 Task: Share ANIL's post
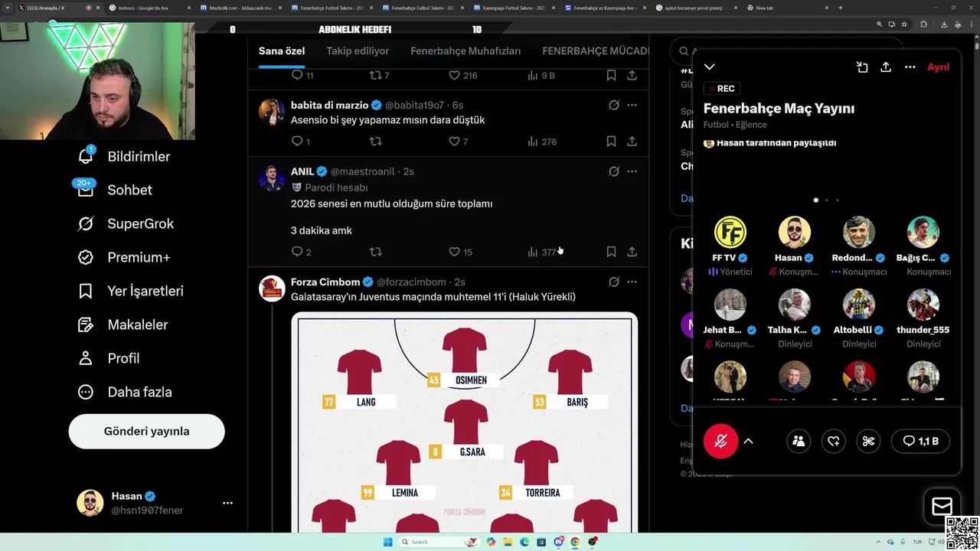[x=632, y=252]
